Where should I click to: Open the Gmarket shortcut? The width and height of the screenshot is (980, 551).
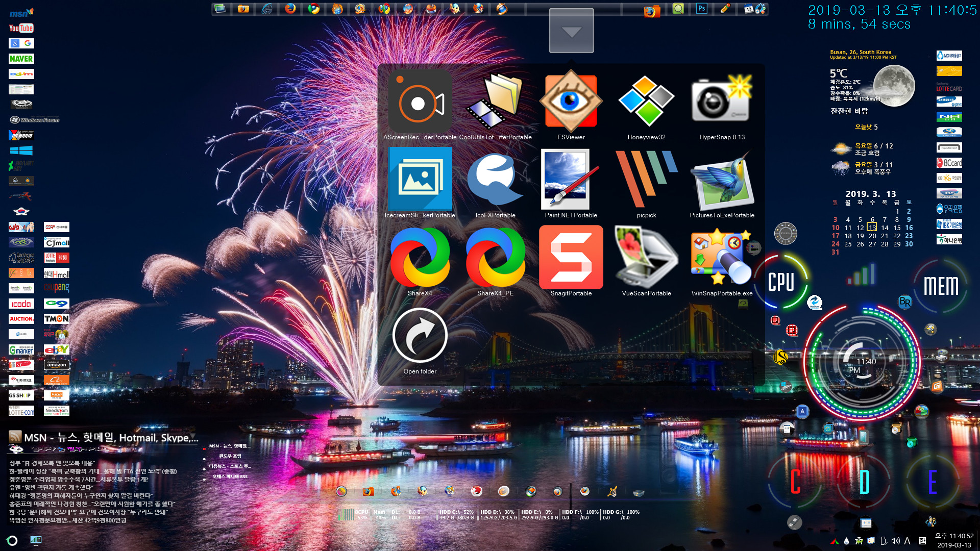21,349
